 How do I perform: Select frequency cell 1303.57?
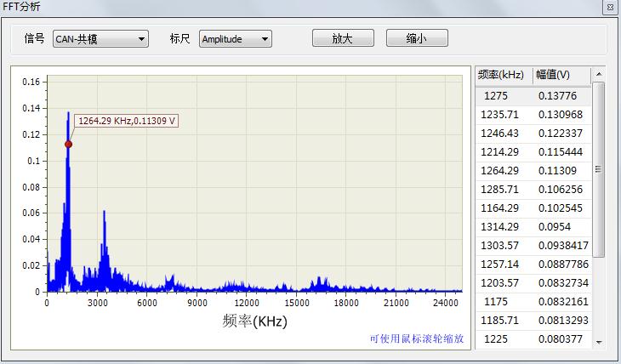pos(499,246)
